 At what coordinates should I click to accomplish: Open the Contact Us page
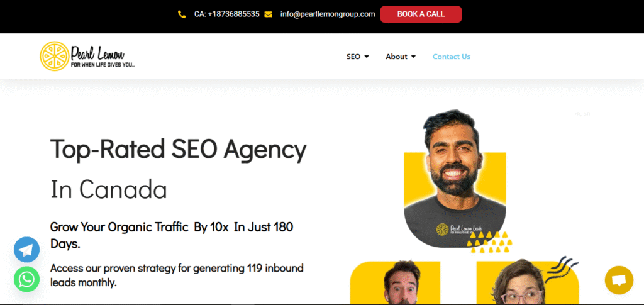point(452,57)
